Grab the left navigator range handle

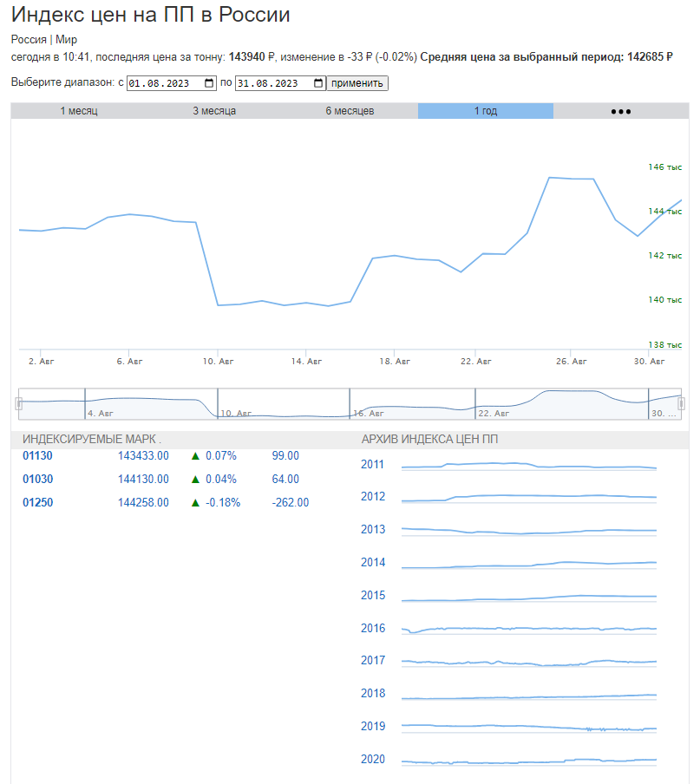(18, 403)
